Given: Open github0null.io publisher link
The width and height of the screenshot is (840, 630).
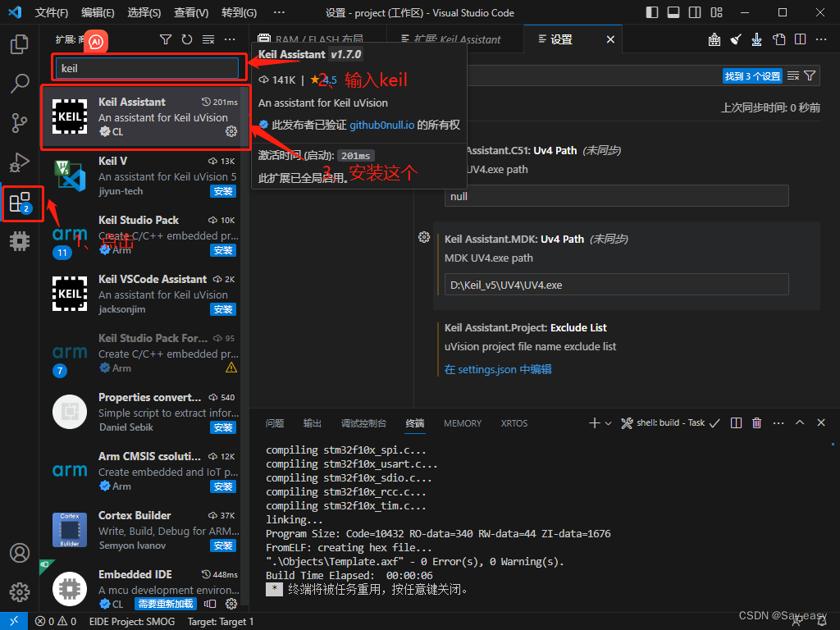Looking at the screenshot, I should [382, 125].
